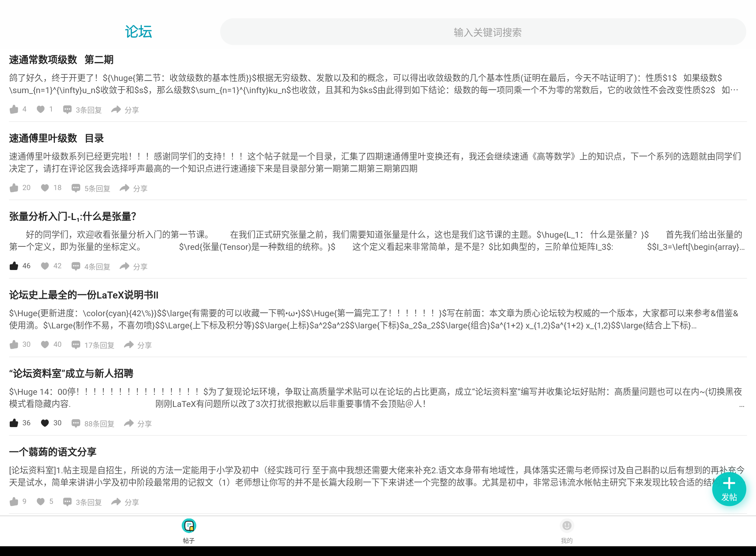
Task: Share arrow icon for 速通常数项级数 第二期 post
Action: (x=116, y=109)
